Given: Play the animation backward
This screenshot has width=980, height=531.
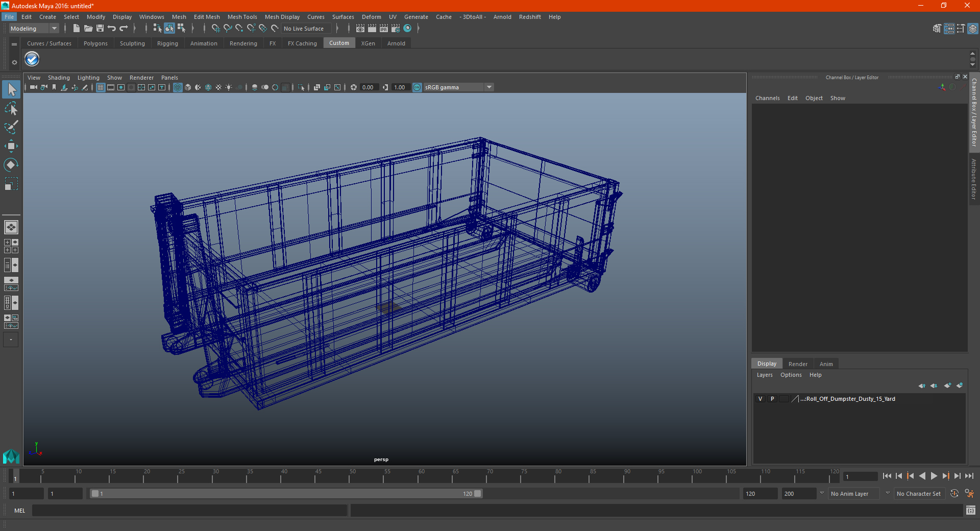Looking at the screenshot, I should pyautogui.click(x=922, y=476).
